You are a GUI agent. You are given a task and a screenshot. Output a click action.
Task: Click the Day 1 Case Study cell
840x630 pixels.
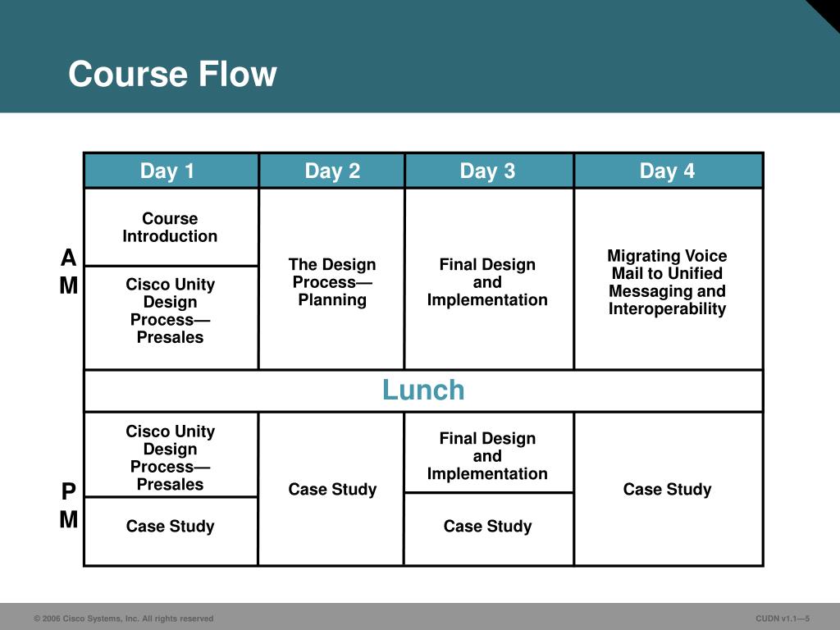point(171,531)
